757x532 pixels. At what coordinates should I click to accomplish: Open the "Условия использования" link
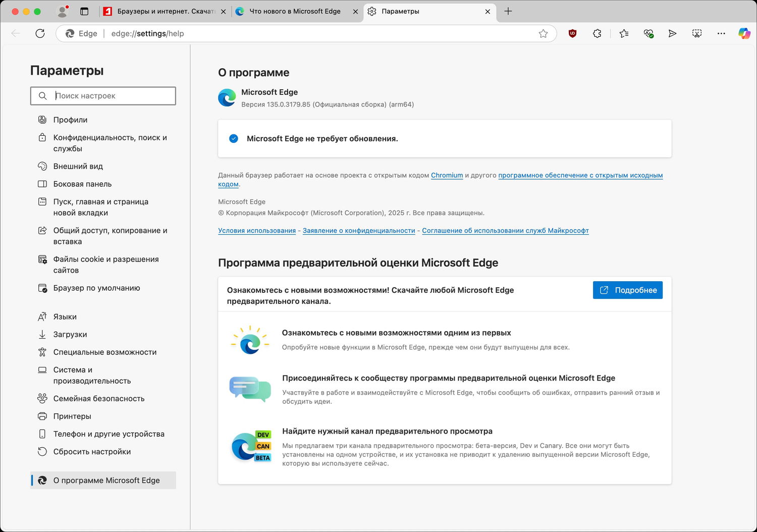click(x=257, y=231)
